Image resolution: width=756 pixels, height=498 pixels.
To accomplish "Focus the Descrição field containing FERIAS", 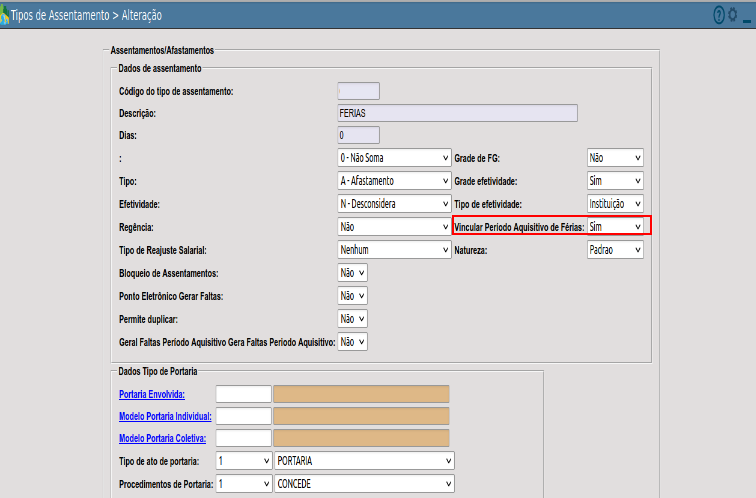I will tap(458, 113).
